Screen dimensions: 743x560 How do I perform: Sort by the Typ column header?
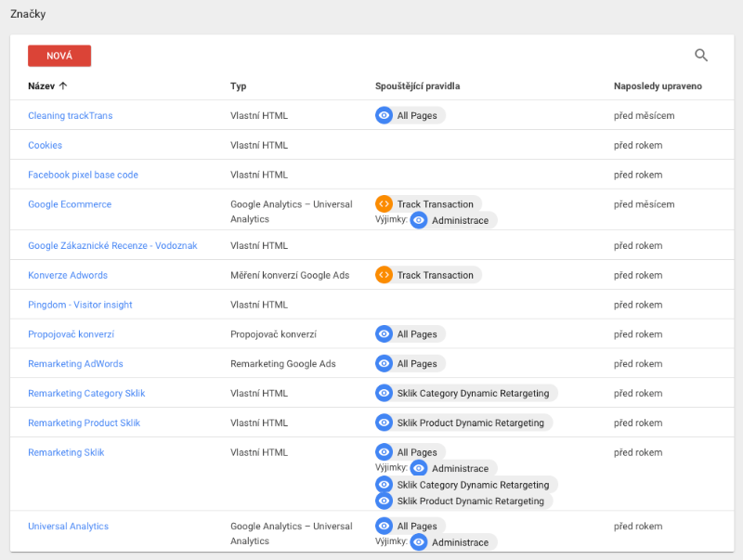pyautogui.click(x=239, y=85)
